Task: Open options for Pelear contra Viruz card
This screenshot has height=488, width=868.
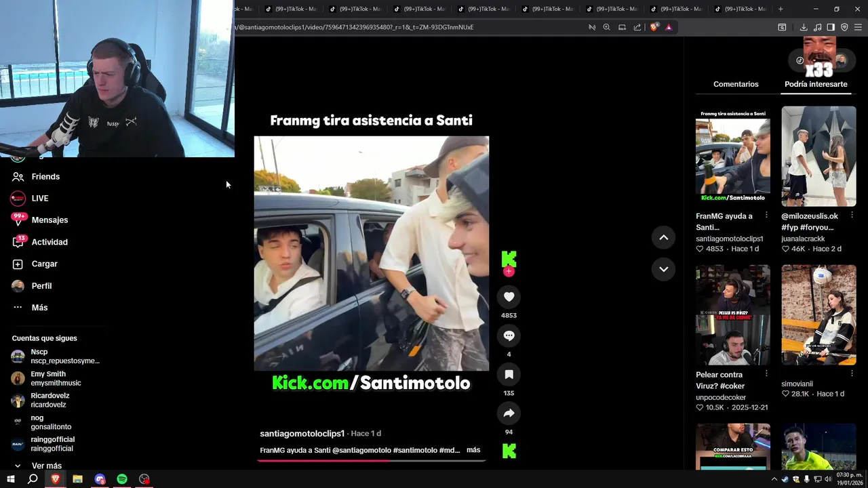Action: tap(766, 373)
